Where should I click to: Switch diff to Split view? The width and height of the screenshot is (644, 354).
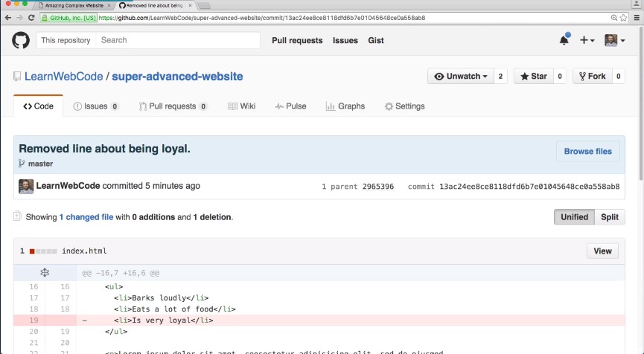pos(610,217)
